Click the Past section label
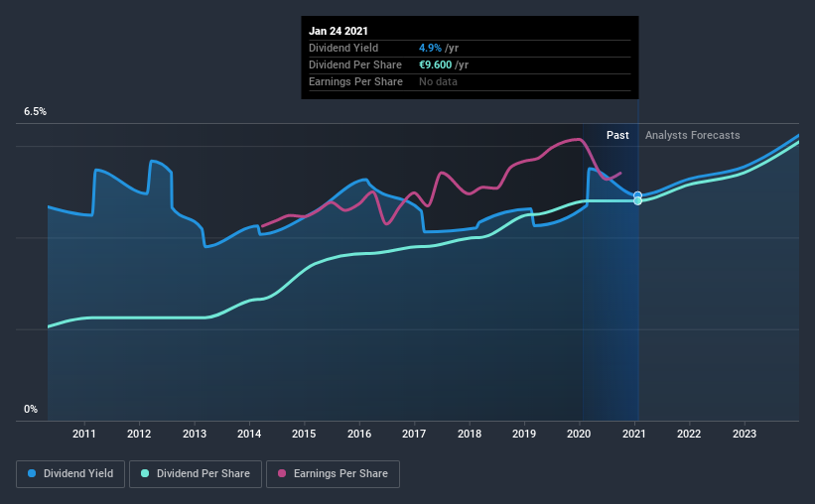Viewport: 815px width, 504px height. [617, 135]
